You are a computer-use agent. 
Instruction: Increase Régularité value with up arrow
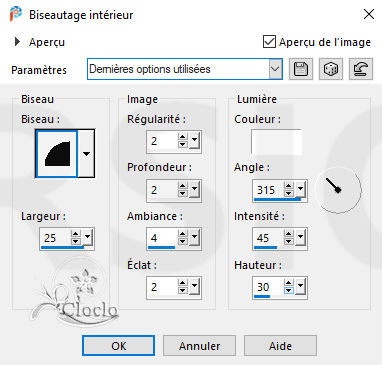(183, 137)
